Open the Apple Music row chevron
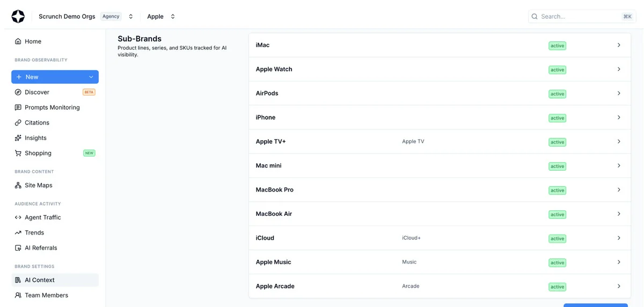This screenshot has height=307, width=644. 619,262
